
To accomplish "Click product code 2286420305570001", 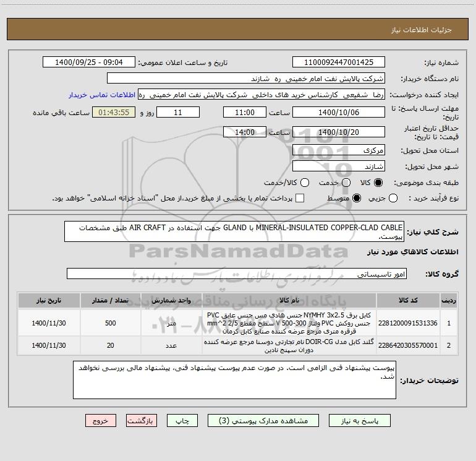I will coord(408,345).
